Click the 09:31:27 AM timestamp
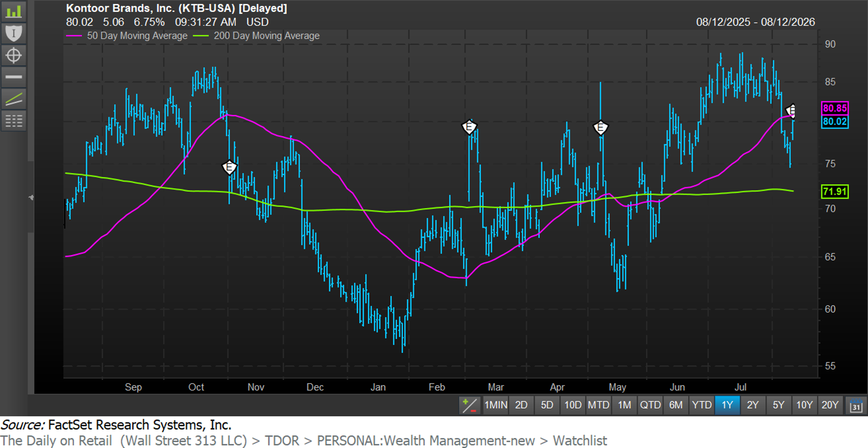The image size is (868, 448). (x=206, y=22)
